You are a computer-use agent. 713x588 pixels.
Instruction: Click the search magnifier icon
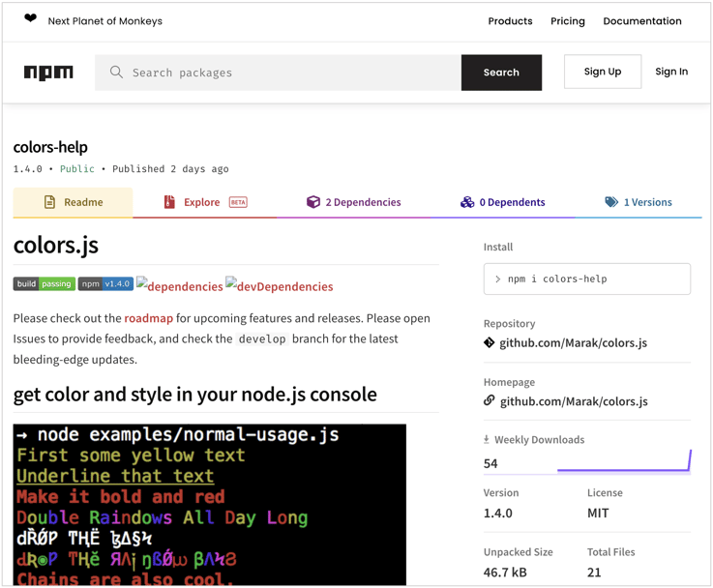tap(116, 72)
